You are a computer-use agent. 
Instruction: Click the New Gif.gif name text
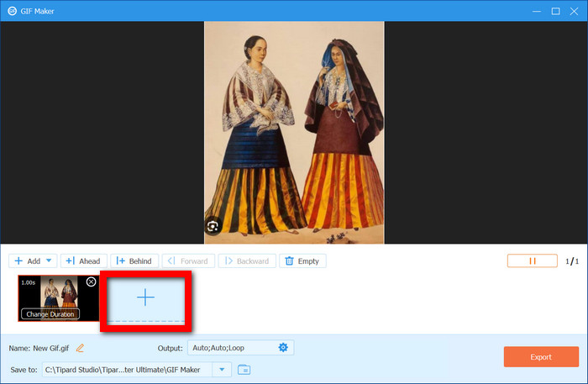[51, 348]
